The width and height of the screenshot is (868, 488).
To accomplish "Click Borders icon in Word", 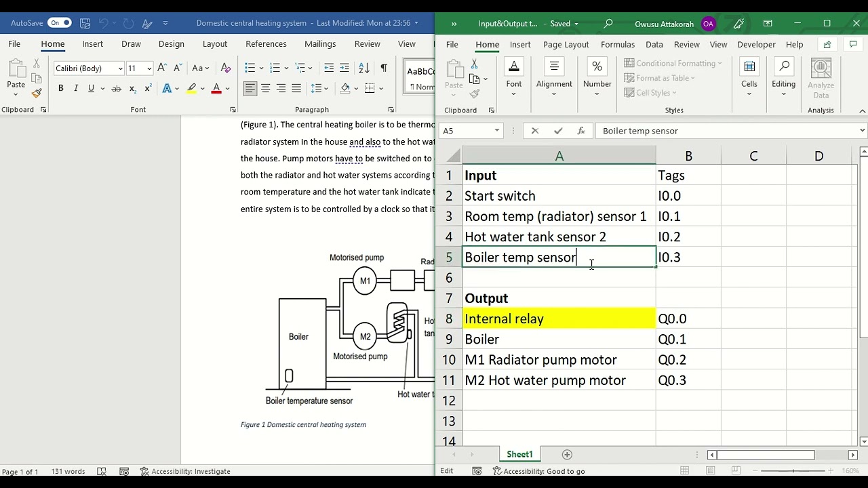I will [370, 88].
